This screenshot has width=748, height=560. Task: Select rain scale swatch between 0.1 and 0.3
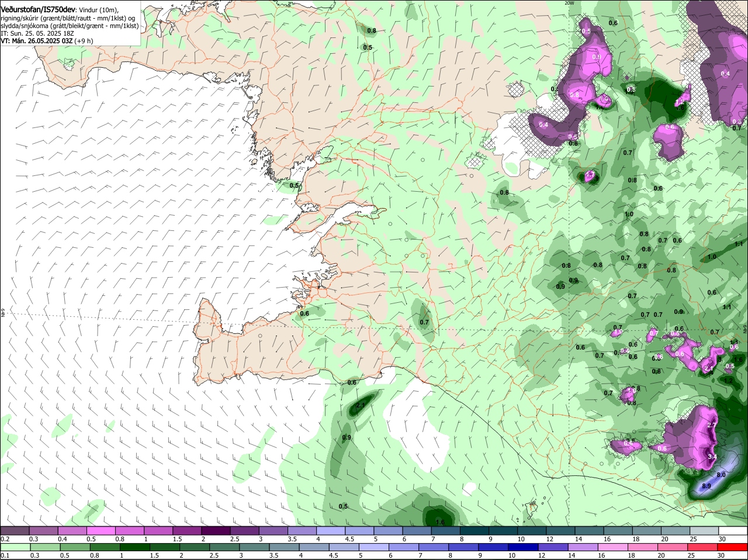tap(15, 547)
